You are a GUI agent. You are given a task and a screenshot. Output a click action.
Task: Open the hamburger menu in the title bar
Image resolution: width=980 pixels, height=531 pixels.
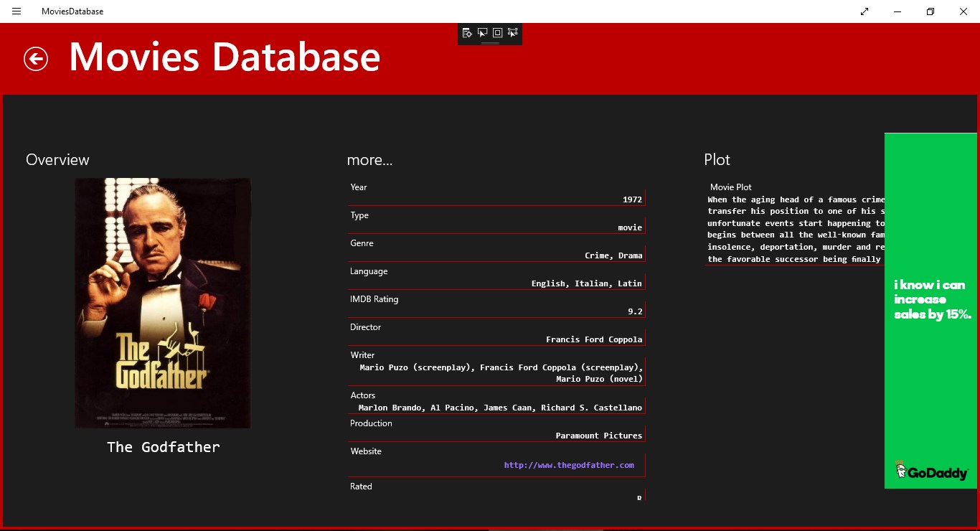pyautogui.click(x=17, y=11)
